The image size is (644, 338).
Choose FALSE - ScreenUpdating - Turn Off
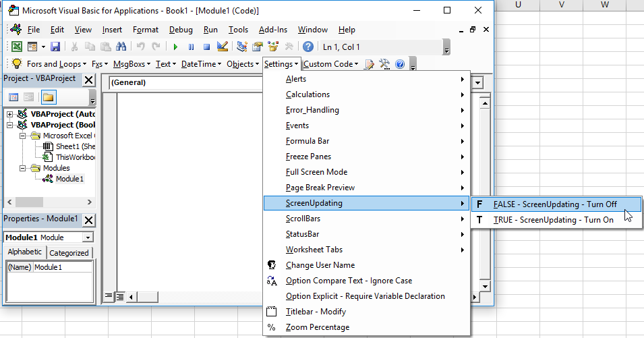[554, 204]
